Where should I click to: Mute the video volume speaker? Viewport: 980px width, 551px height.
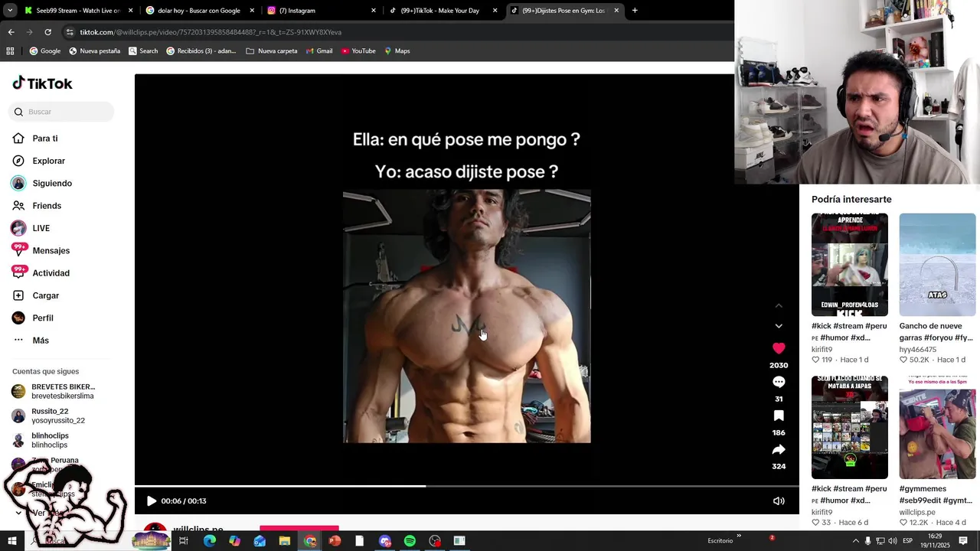(x=779, y=501)
